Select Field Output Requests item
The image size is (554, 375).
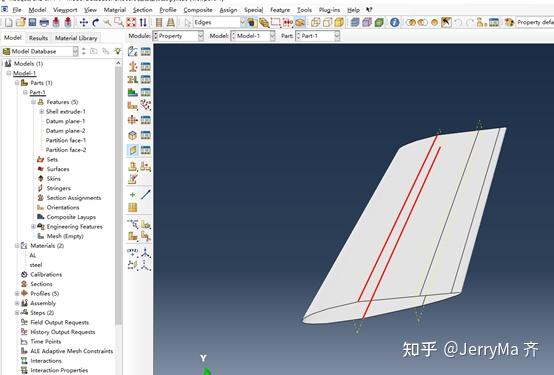[59, 322]
